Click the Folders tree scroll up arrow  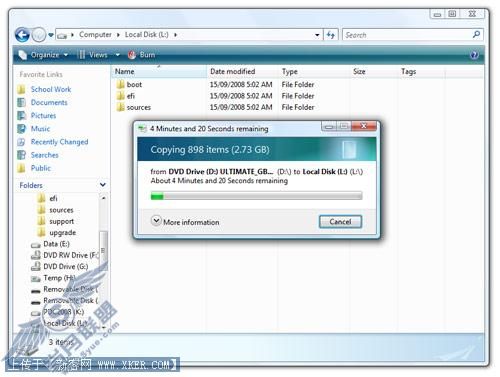tap(104, 198)
